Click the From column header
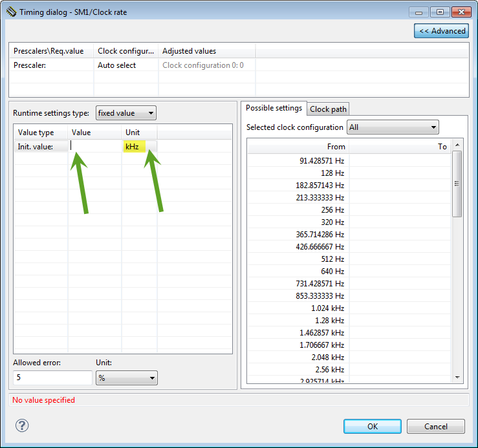Image resolution: width=478 pixels, height=448 pixels. tap(298, 147)
